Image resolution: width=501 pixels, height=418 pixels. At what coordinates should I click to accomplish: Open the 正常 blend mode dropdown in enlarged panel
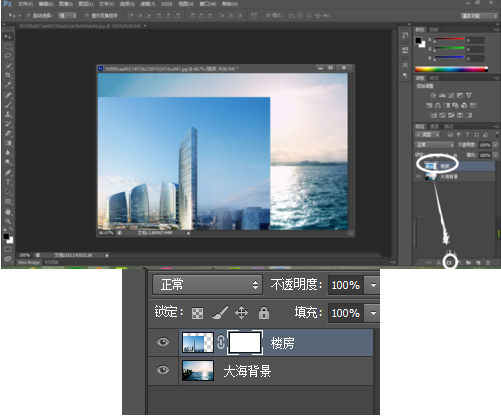(x=208, y=285)
